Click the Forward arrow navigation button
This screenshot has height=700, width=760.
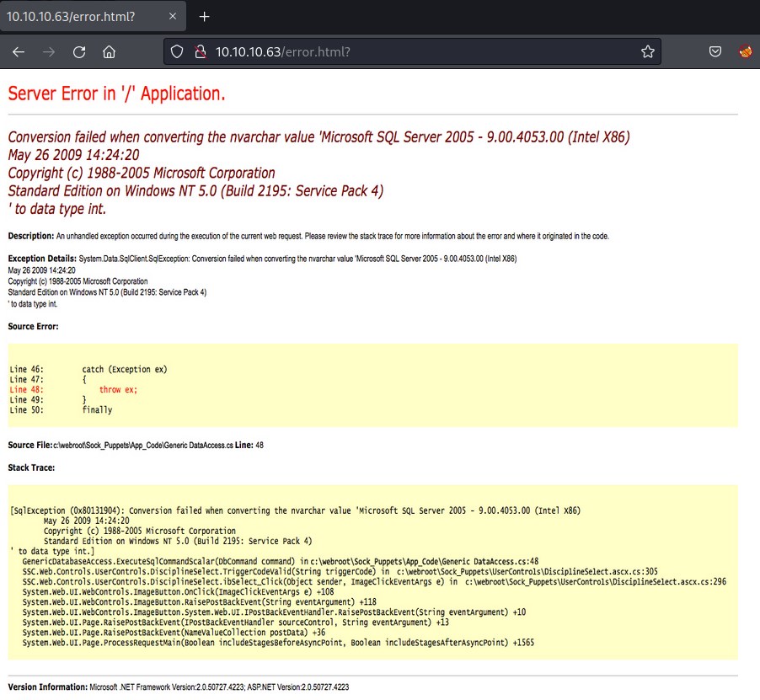[x=49, y=51]
